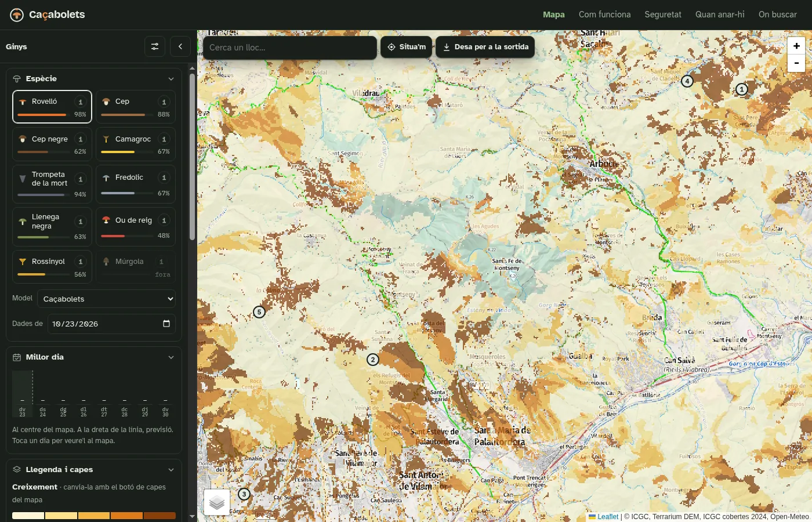The width and height of the screenshot is (812, 522).
Task: Select the dt 27 day bar
Action: 104,394
